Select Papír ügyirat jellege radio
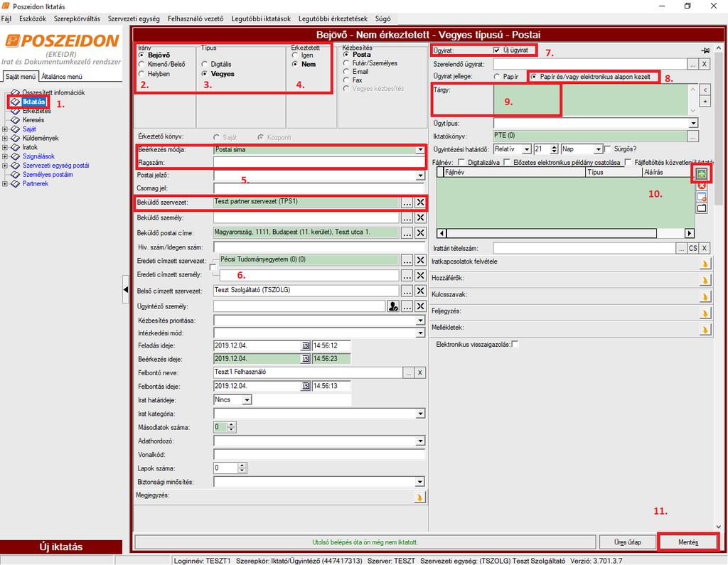 pyautogui.click(x=497, y=77)
